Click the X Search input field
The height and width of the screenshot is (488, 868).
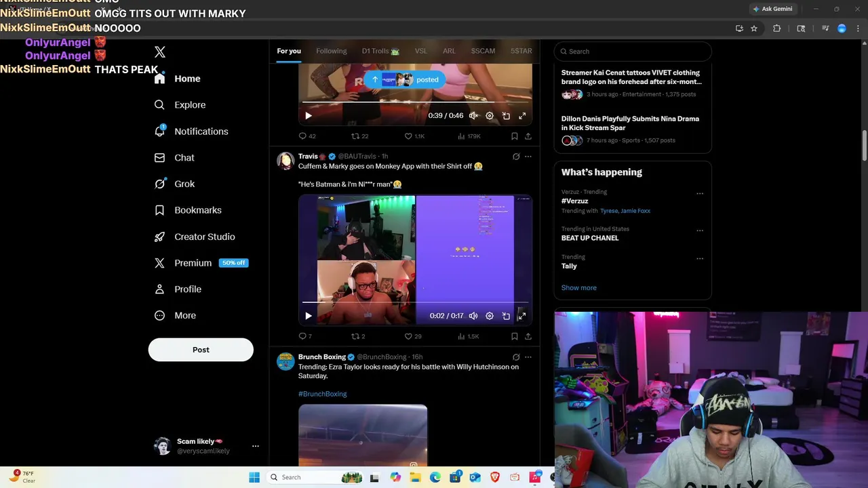coord(633,52)
